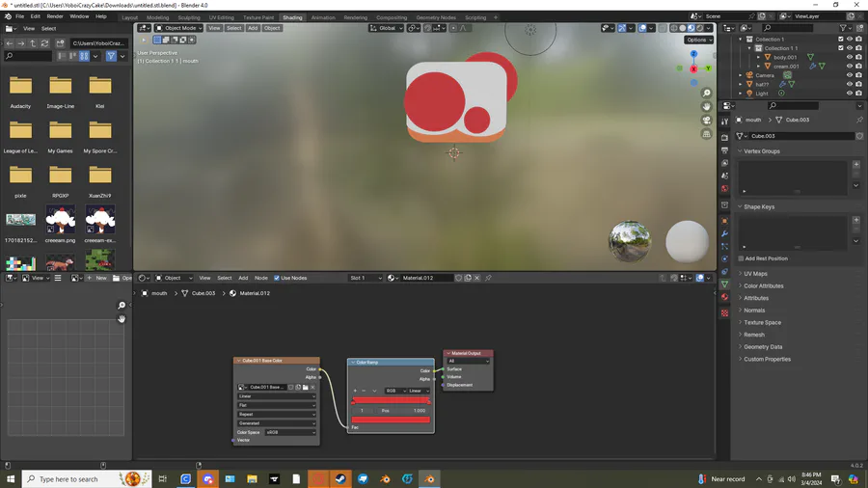Viewport: 868px width, 488px height.
Task: Expand the UV Maps panel
Action: click(755, 273)
